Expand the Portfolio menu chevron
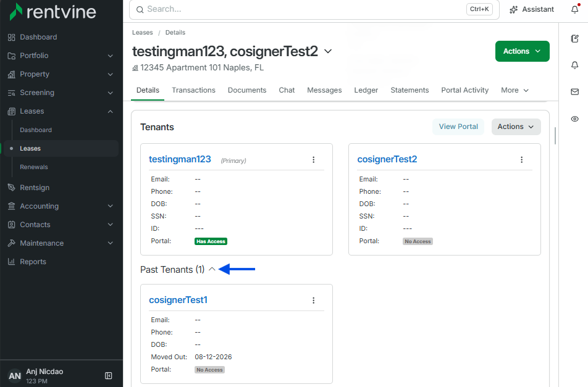This screenshot has height=387, width=588. (x=110, y=56)
